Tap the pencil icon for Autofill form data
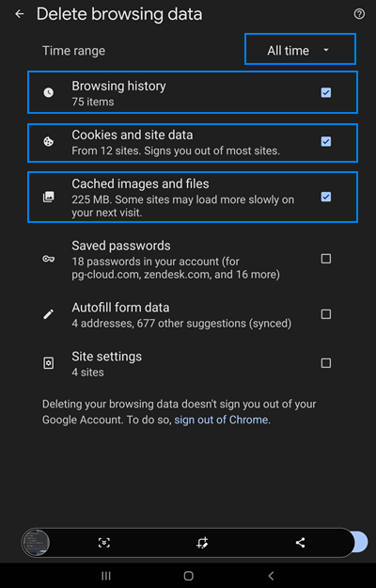The height and width of the screenshot is (588, 376). [49, 314]
